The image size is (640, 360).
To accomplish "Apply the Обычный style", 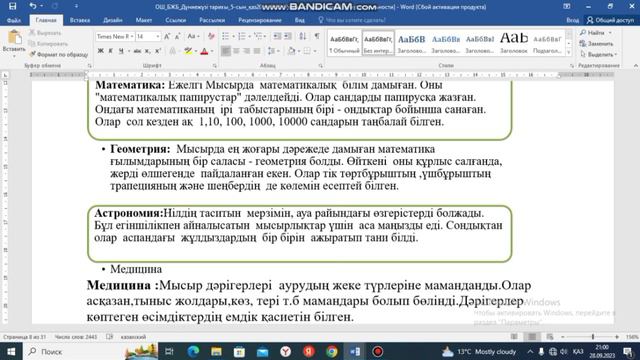I will pyautogui.click(x=344, y=43).
